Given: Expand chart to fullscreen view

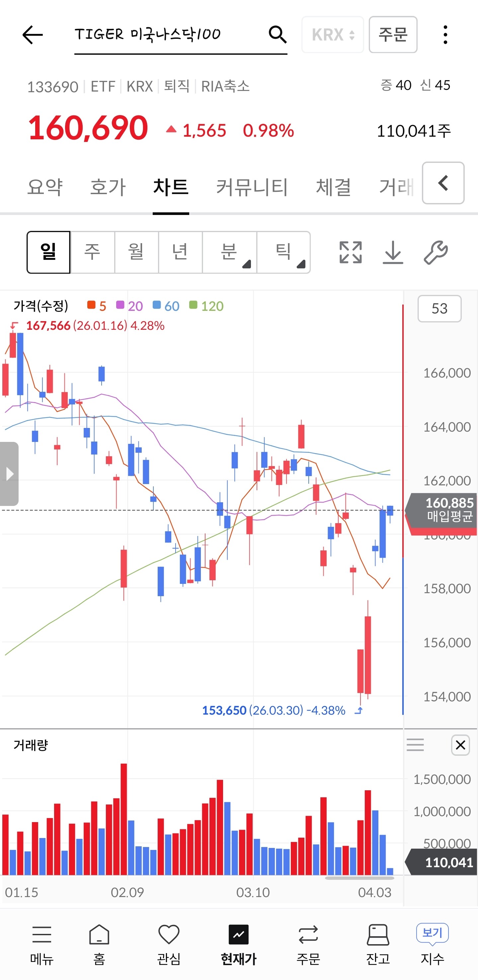Looking at the screenshot, I should [350, 252].
